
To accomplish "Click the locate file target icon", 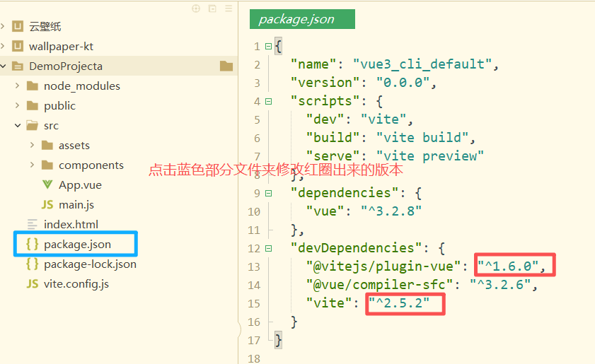I will [x=196, y=8].
